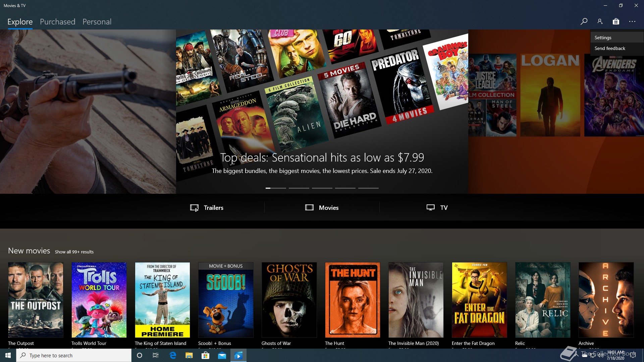644x362 pixels.
Task: Open the Trailers category
Action: (x=207, y=207)
